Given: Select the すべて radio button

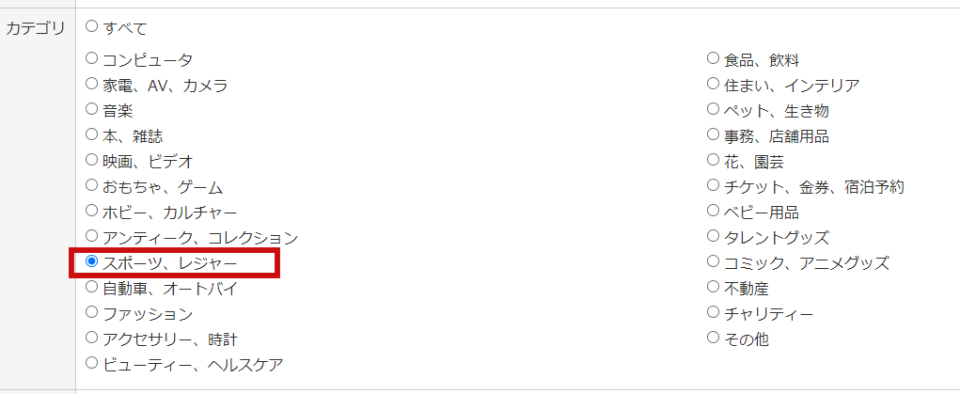Looking at the screenshot, I should [92, 26].
